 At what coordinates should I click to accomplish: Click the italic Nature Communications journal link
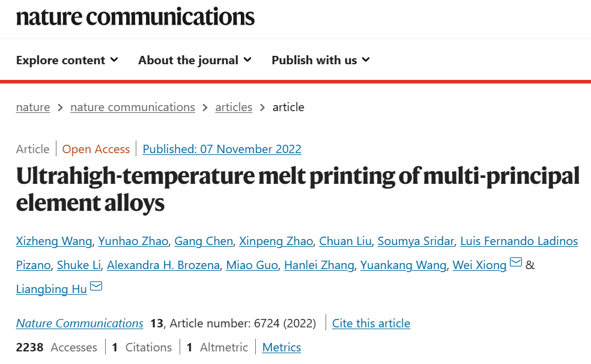(x=79, y=323)
